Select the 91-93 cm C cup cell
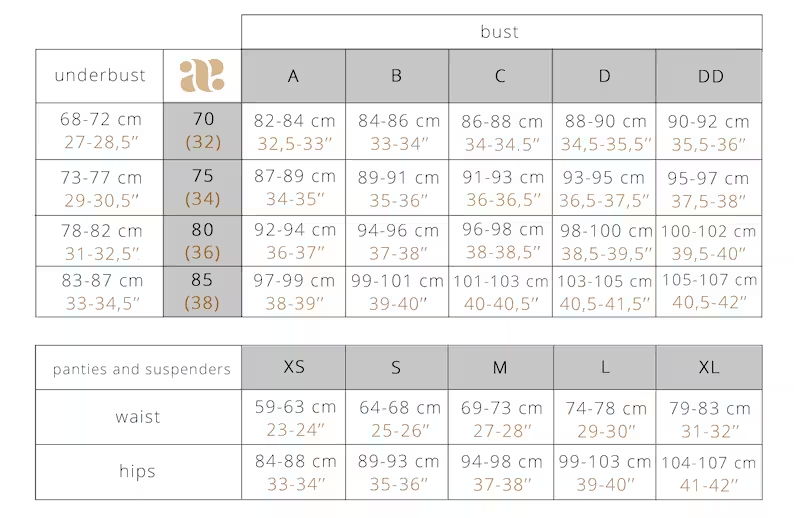 (501, 188)
